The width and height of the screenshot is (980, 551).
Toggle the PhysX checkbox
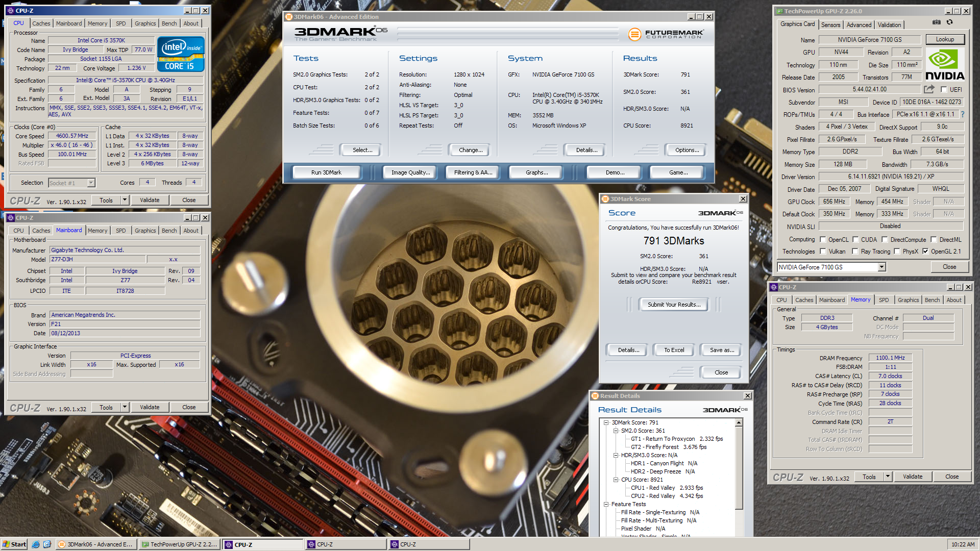tap(897, 252)
